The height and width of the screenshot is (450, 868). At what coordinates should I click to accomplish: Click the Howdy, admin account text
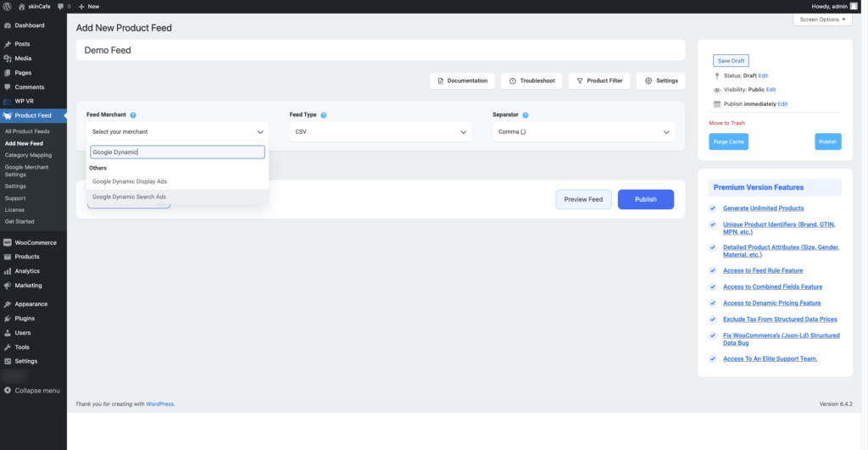coord(829,7)
